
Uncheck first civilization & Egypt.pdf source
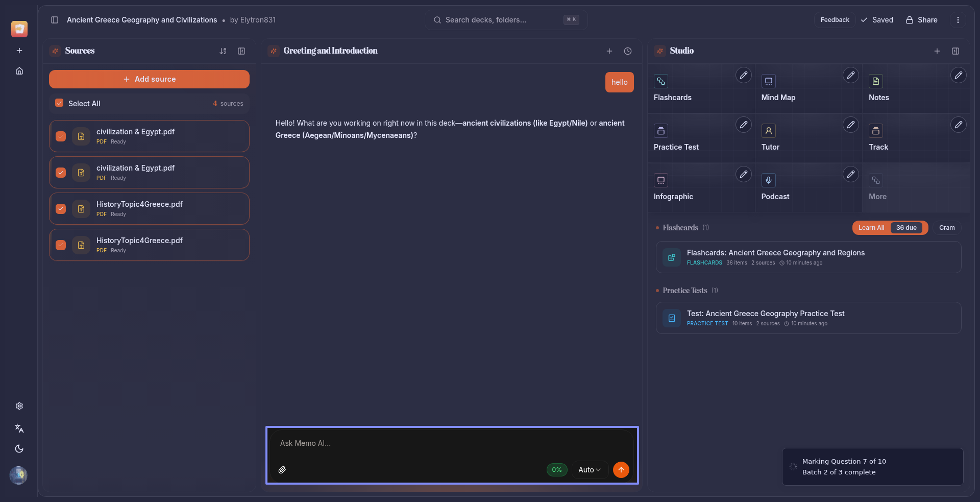click(61, 136)
